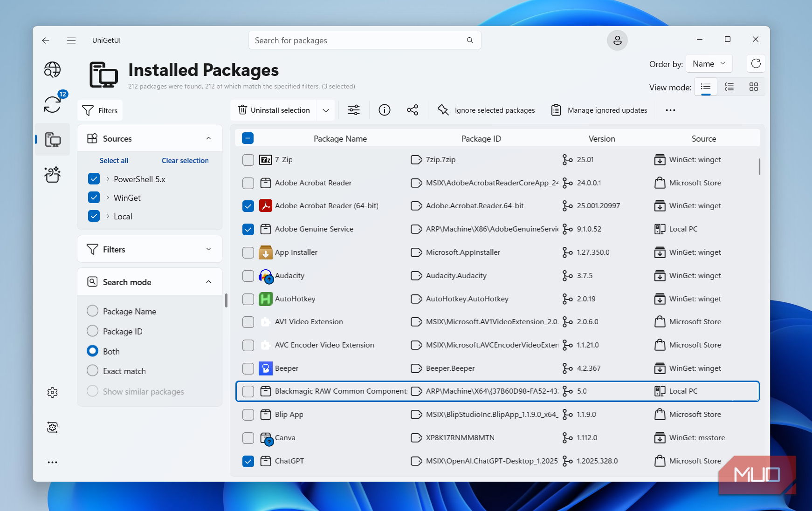Open toolbar more options ellipsis
This screenshot has height=511, width=812.
click(670, 110)
